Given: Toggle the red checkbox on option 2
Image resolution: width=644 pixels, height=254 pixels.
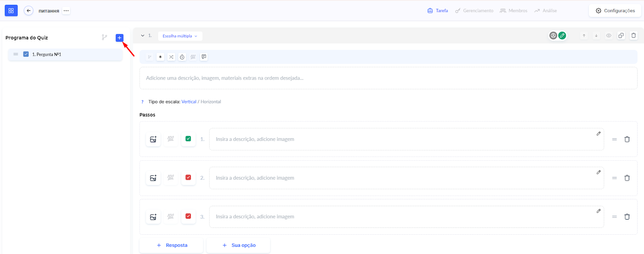Looking at the screenshot, I should tap(188, 178).
